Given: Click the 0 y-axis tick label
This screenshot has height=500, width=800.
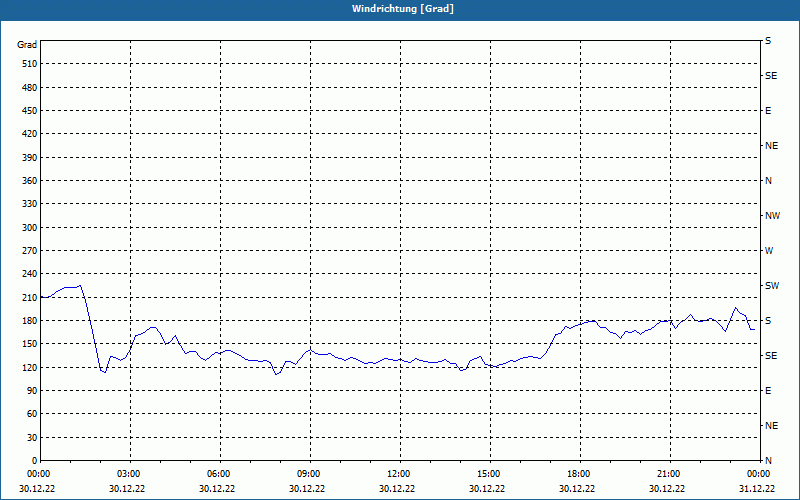Looking at the screenshot, I should (35, 461).
